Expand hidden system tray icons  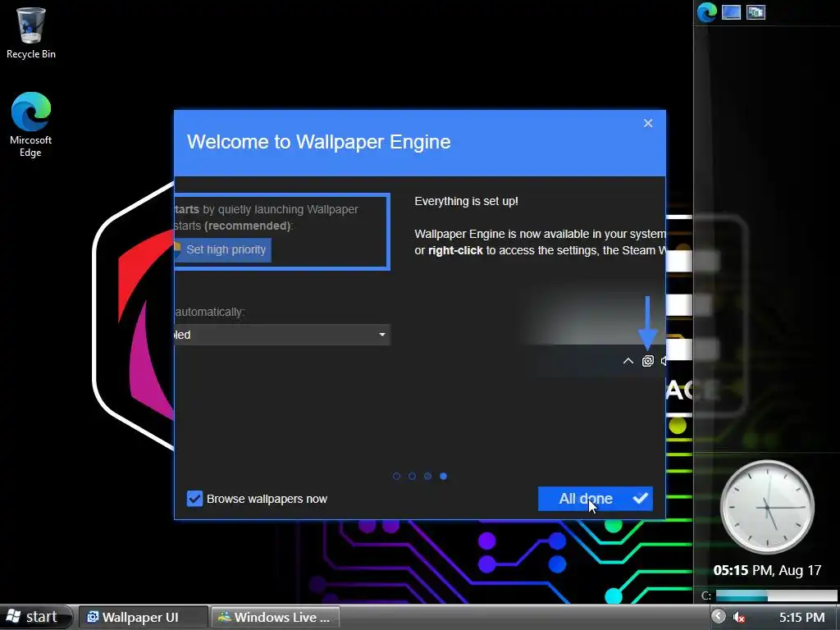[719, 617]
